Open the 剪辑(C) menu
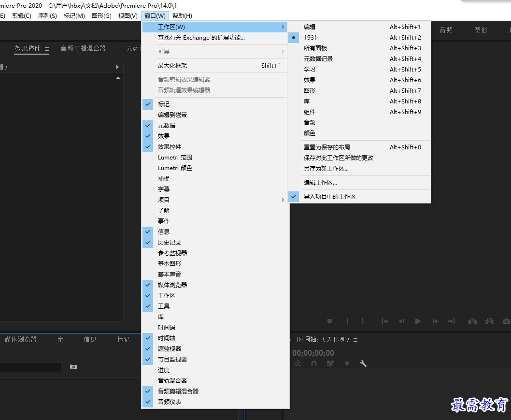This screenshot has width=511, height=420. [22, 15]
